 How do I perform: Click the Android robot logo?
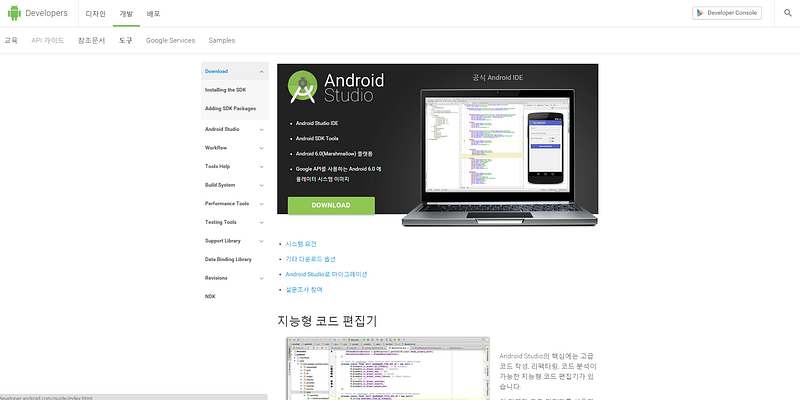click(14, 13)
